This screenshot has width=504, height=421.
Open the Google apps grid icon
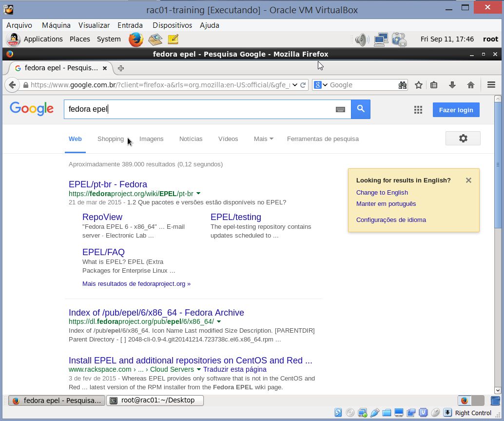click(418, 110)
